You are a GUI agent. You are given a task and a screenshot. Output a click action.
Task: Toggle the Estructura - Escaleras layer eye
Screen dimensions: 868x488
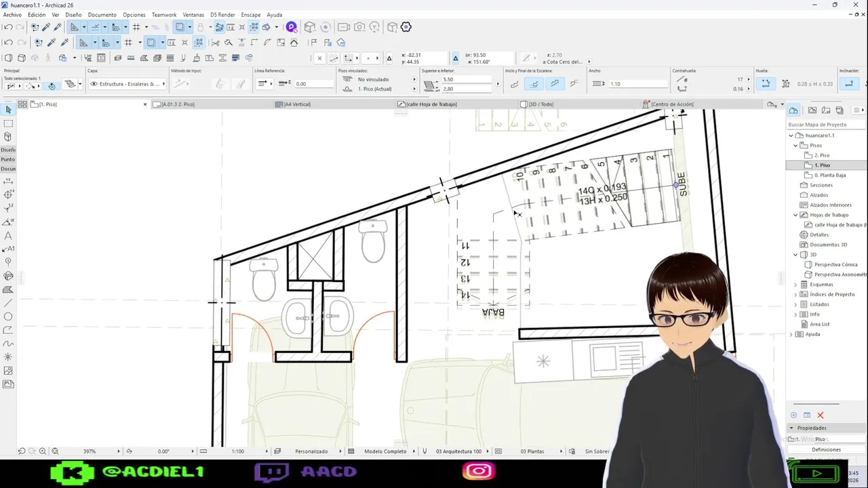(94, 84)
